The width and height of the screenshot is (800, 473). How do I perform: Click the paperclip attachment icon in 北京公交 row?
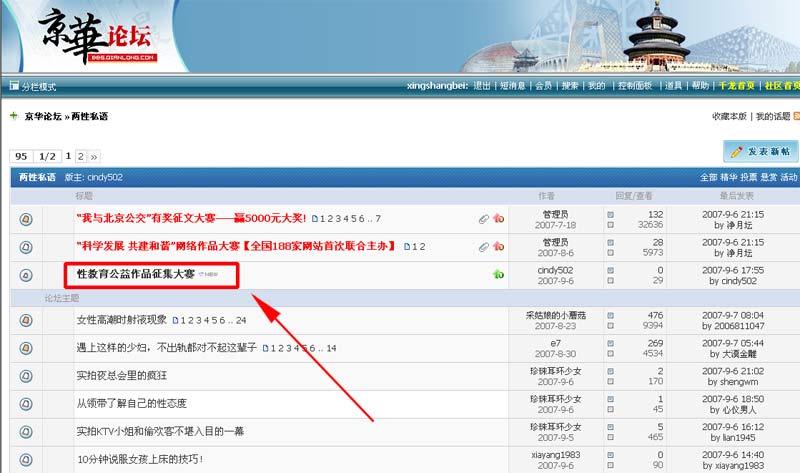click(483, 218)
